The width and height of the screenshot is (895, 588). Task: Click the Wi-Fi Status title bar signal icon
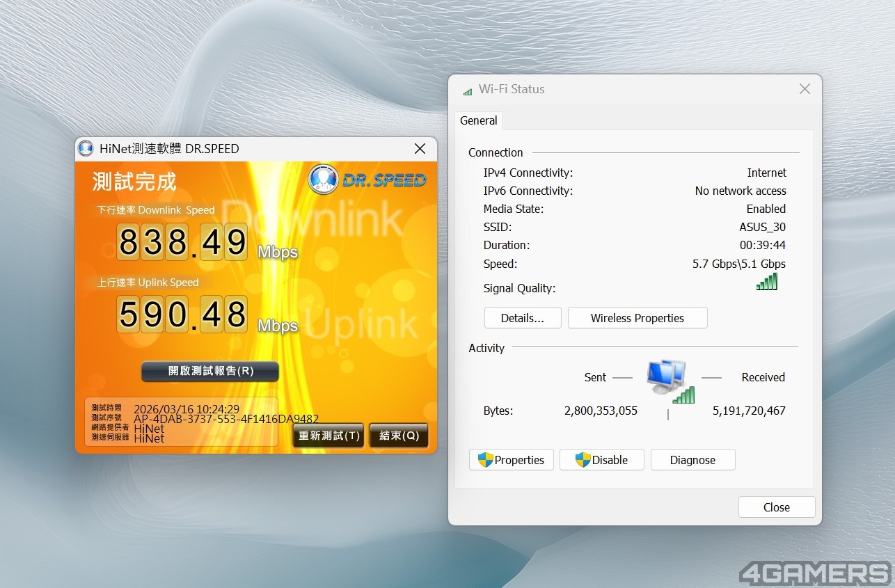(467, 90)
